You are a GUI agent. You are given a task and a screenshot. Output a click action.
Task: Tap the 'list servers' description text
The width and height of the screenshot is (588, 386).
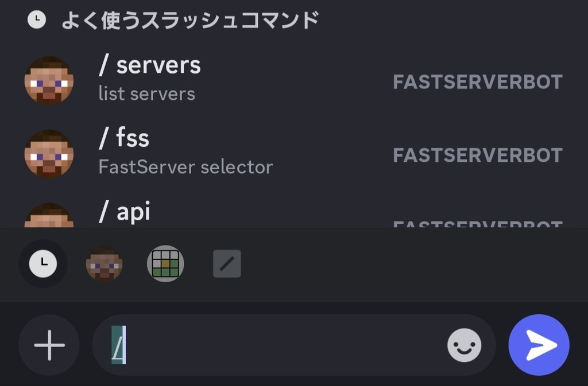click(145, 93)
